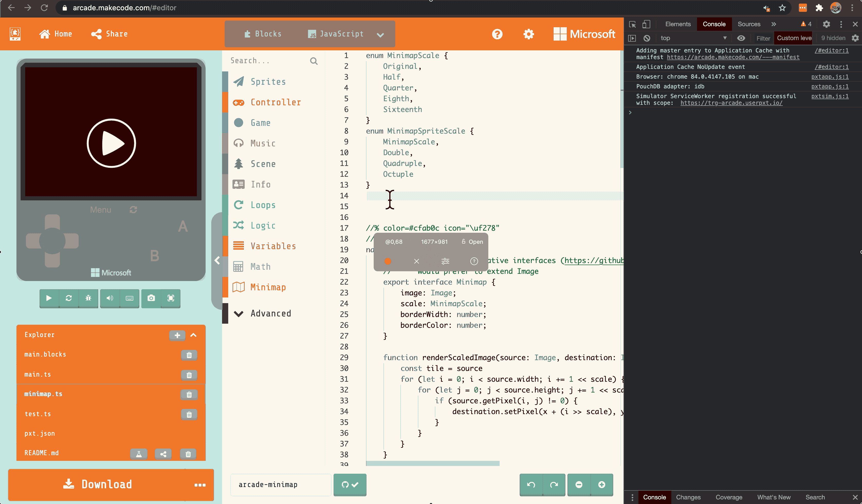Viewport: 862px width, 504px height.
Task: Start the simulator with the big play button
Action: [111, 143]
